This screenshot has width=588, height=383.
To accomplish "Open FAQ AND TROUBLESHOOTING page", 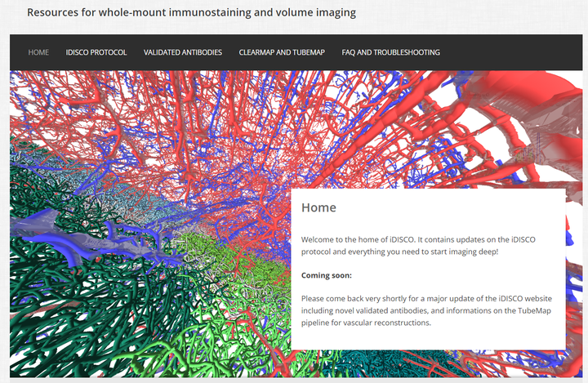I will 390,52.
